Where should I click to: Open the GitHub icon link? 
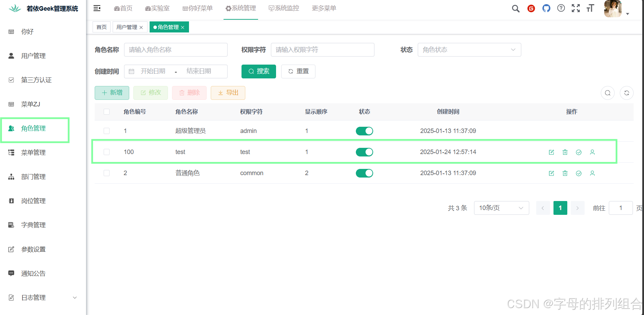tap(546, 8)
